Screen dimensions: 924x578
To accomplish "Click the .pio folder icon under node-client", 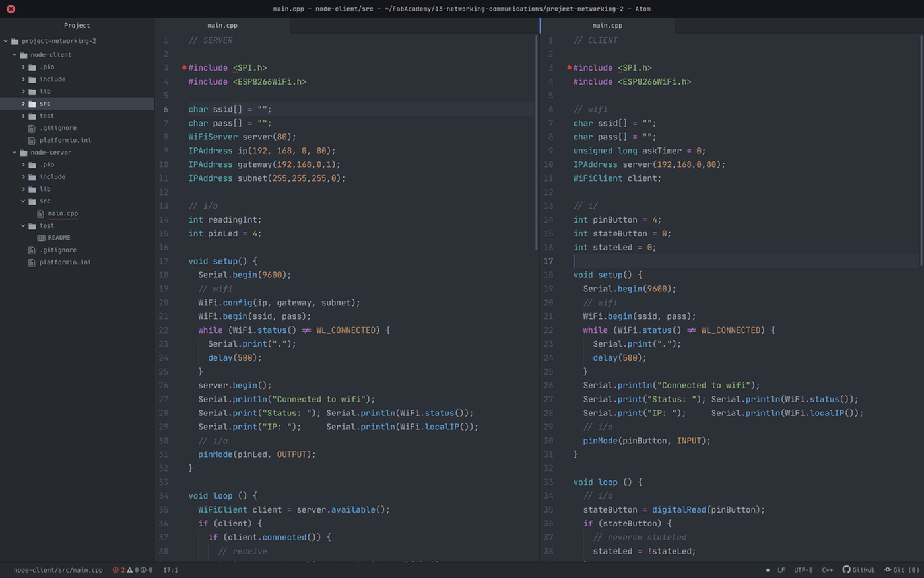I will [32, 67].
